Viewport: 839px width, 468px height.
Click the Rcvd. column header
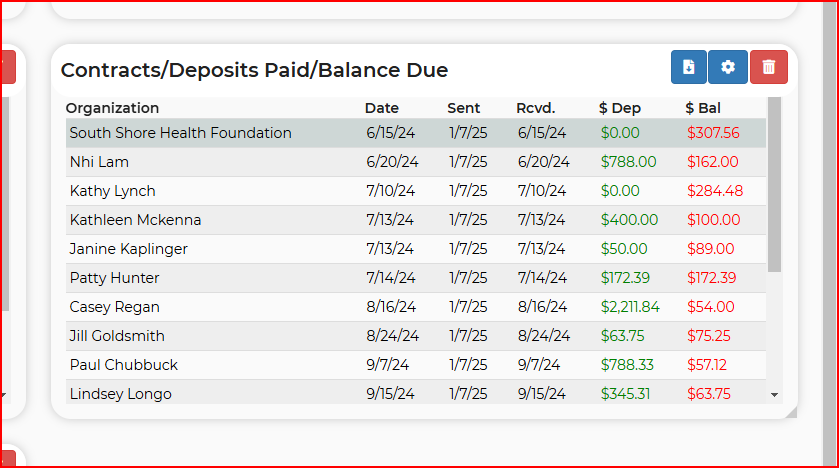(536, 108)
